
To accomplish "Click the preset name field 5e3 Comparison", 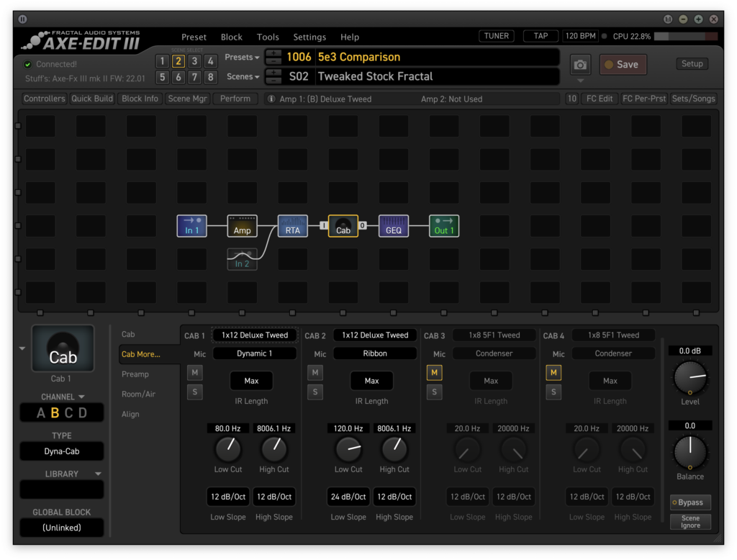I will [x=437, y=58].
